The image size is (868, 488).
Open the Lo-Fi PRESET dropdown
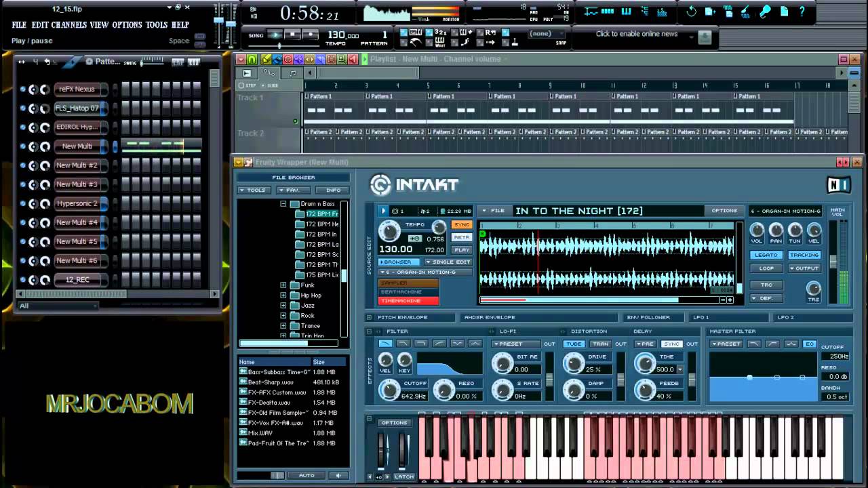[516, 344]
